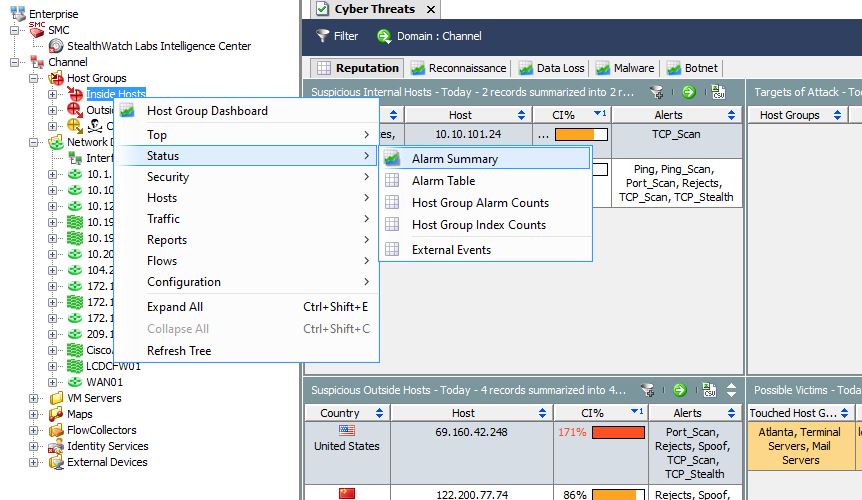Click the Channel domain icon

pyautogui.click(x=37, y=62)
